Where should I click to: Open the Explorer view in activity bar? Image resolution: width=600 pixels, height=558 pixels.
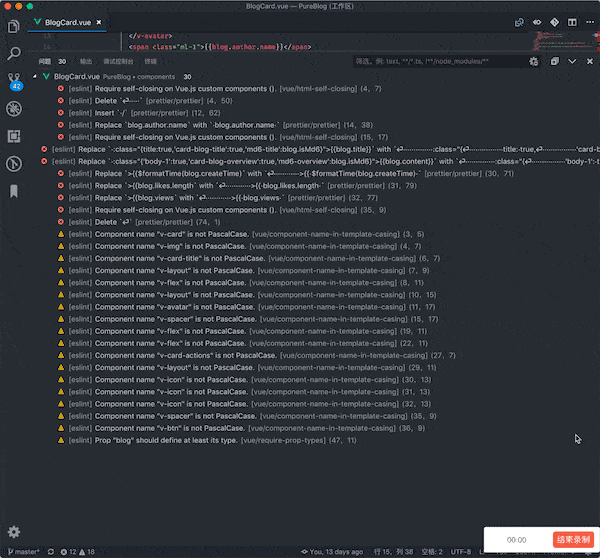click(x=14, y=26)
